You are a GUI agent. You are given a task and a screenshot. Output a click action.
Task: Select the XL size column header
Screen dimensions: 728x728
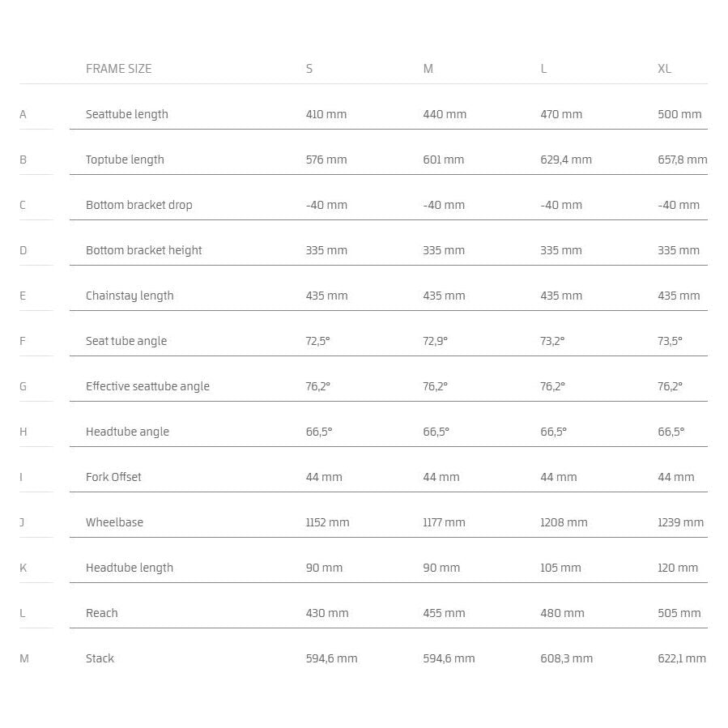(664, 69)
